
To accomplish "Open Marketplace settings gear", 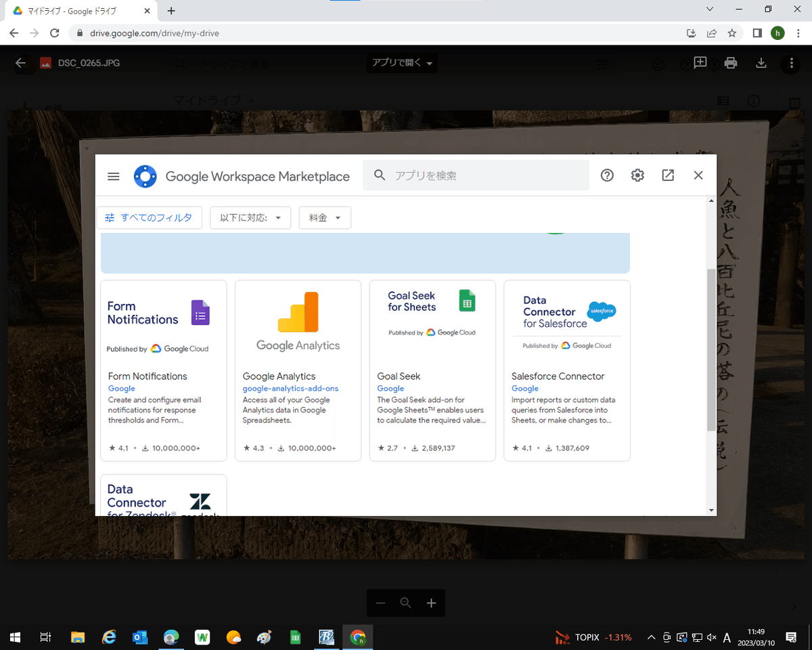I will point(637,175).
